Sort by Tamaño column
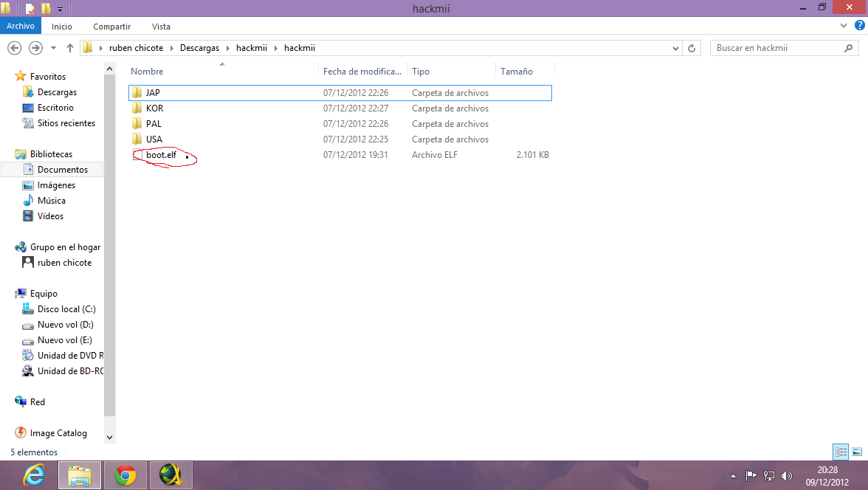Screen dimensions: 868x490 [x=525, y=72]
